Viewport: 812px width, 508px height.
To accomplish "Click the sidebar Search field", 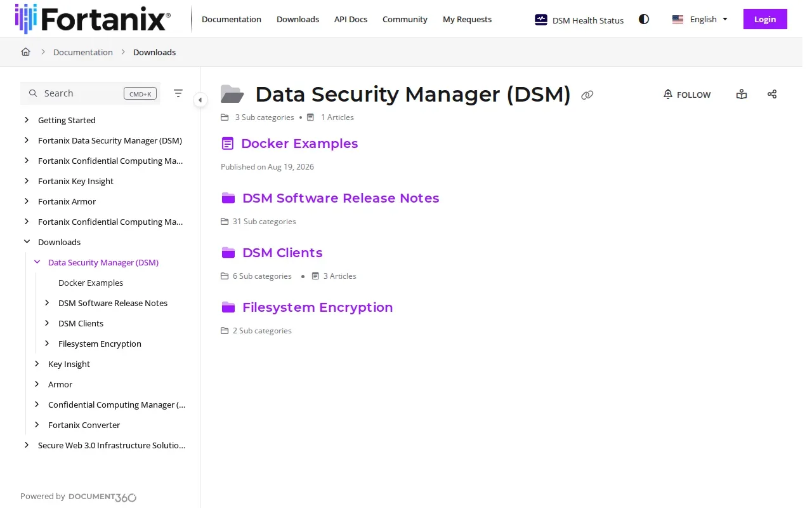I will tap(90, 93).
